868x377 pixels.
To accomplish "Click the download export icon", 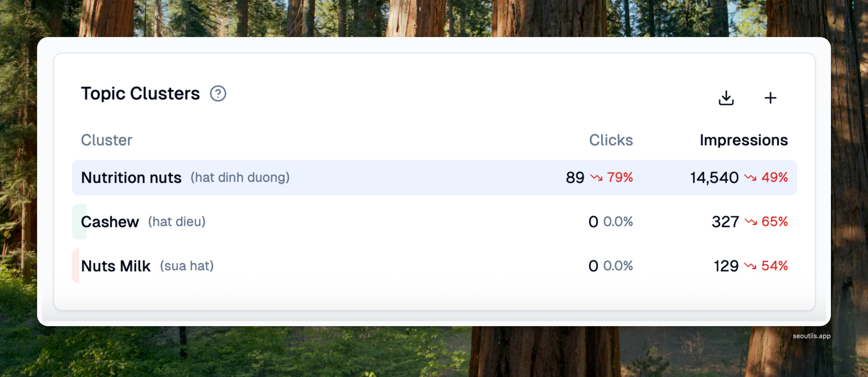I will [726, 98].
